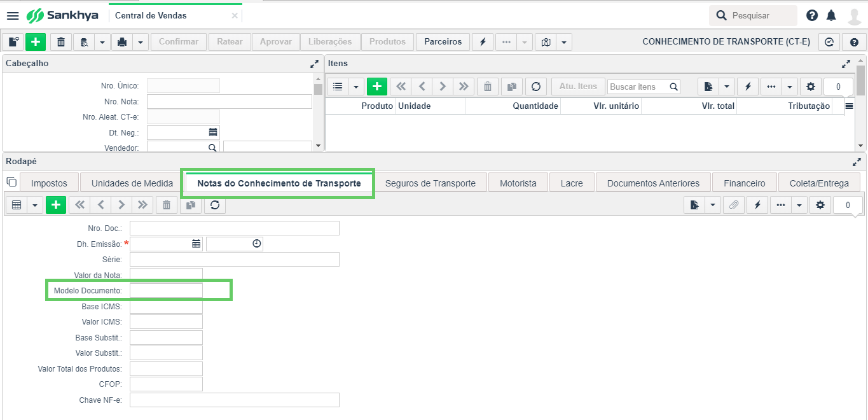
Task: Maximize the Cabeçalho panel
Action: (x=314, y=64)
